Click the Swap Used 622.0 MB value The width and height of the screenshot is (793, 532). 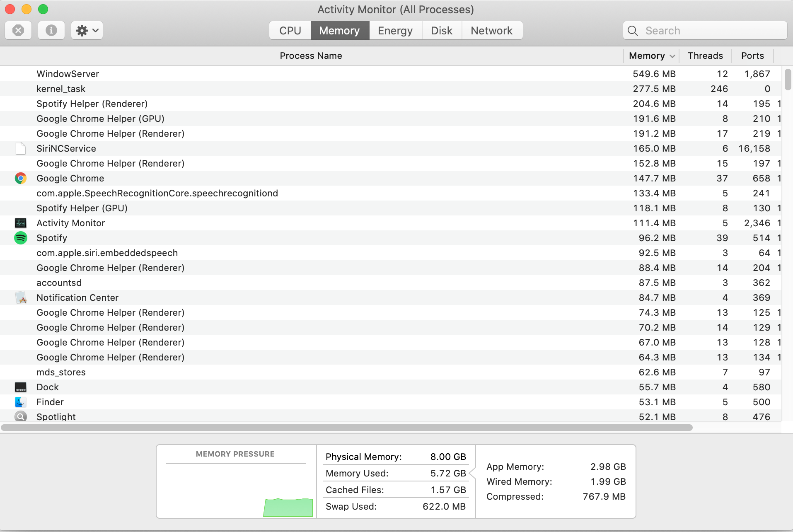pos(444,506)
